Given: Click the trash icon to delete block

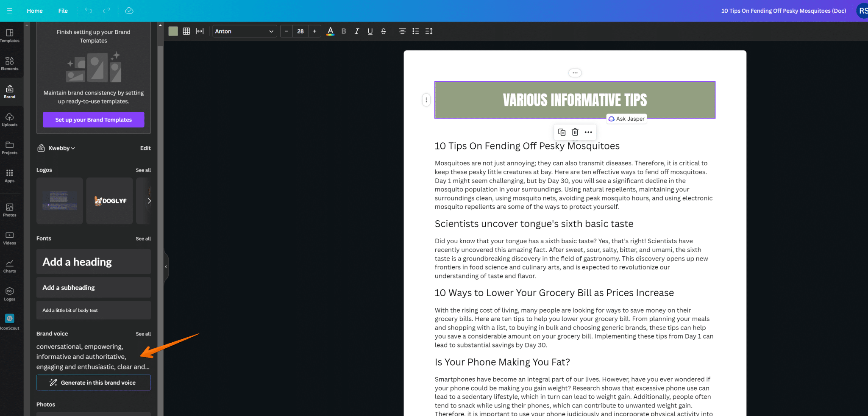Looking at the screenshot, I should tap(575, 132).
